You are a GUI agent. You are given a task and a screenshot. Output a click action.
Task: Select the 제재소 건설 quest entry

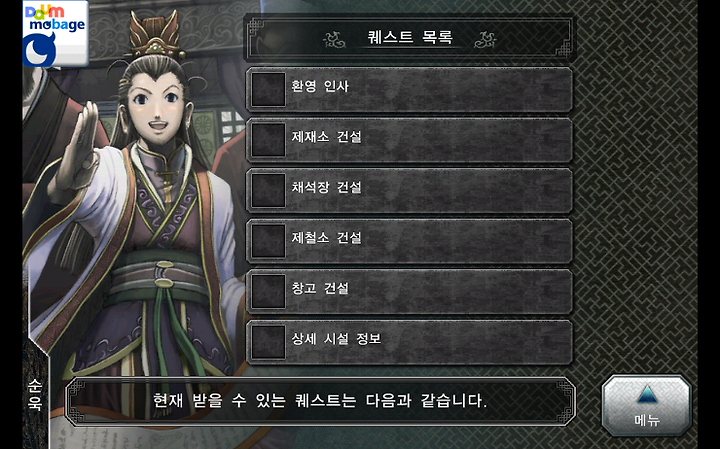(409, 140)
